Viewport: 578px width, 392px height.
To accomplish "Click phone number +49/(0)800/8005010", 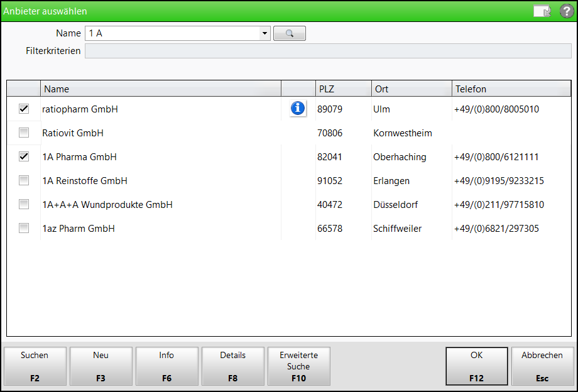I will coord(496,109).
